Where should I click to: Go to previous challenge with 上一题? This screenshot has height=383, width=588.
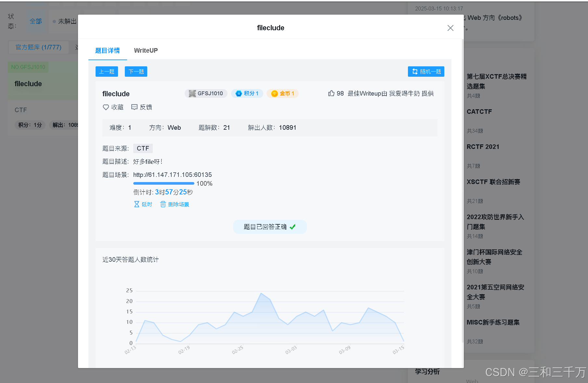tap(107, 72)
